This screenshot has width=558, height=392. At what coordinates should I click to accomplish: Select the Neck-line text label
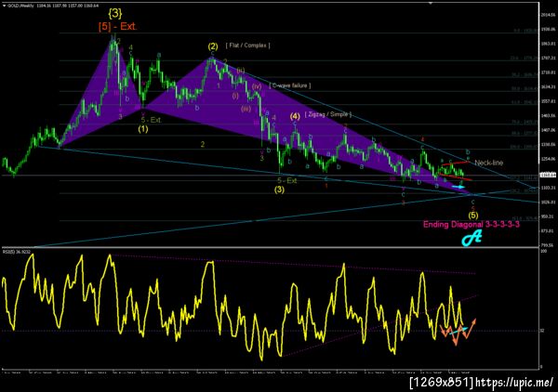[489, 163]
